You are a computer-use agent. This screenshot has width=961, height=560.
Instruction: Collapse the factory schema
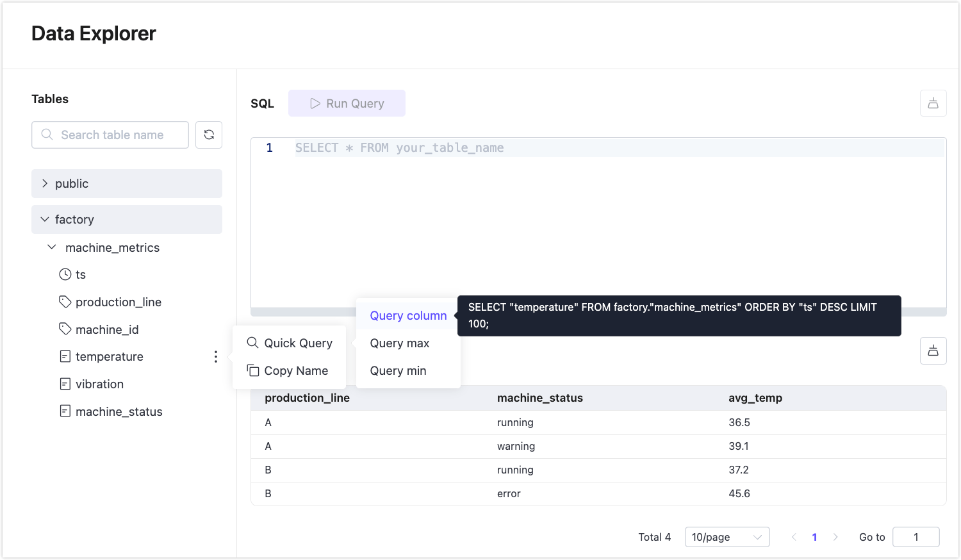pos(45,220)
